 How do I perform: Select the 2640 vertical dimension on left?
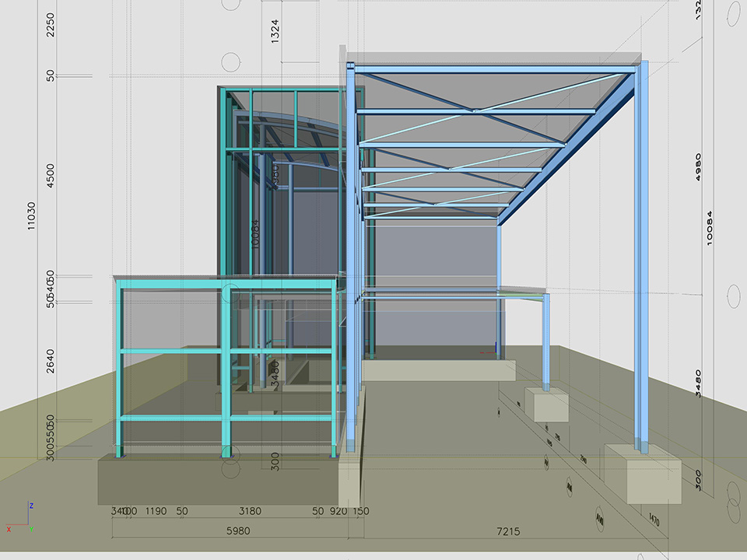[x=51, y=362]
